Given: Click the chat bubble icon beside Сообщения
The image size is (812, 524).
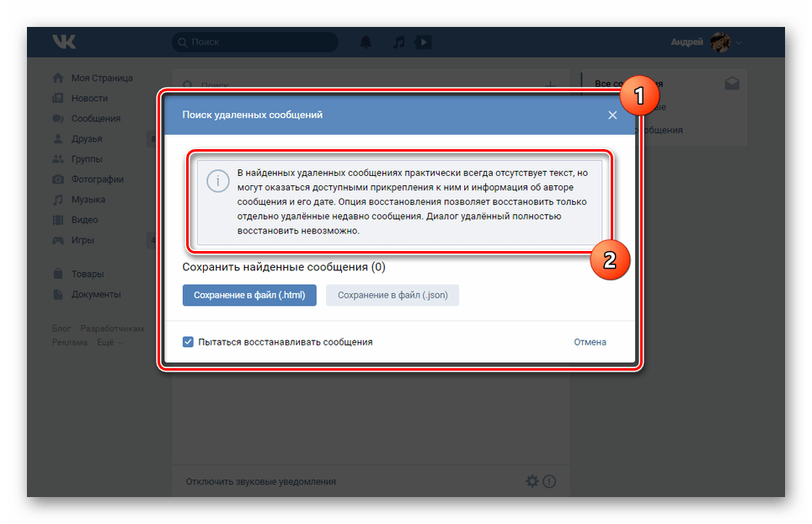Looking at the screenshot, I should click(x=58, y=119).
